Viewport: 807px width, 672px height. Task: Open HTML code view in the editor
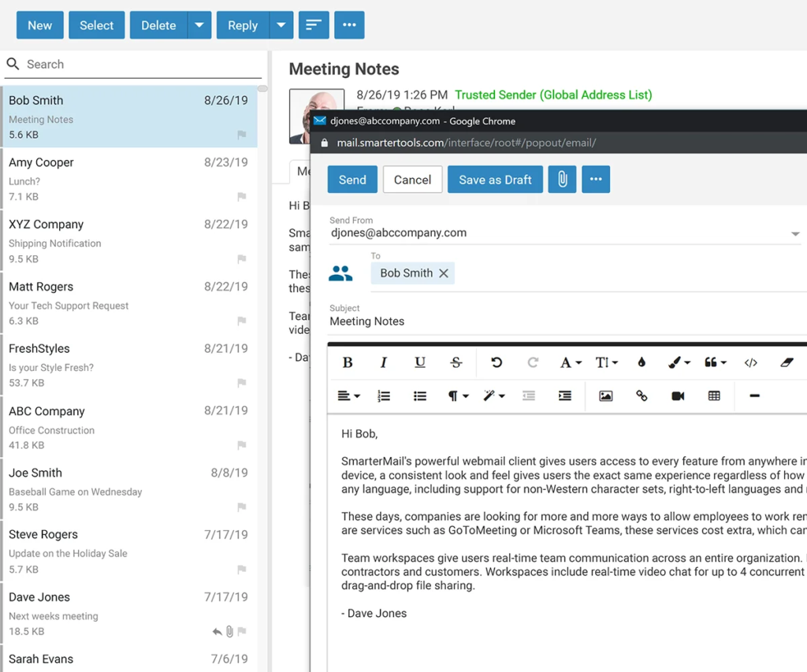[750, 362]
